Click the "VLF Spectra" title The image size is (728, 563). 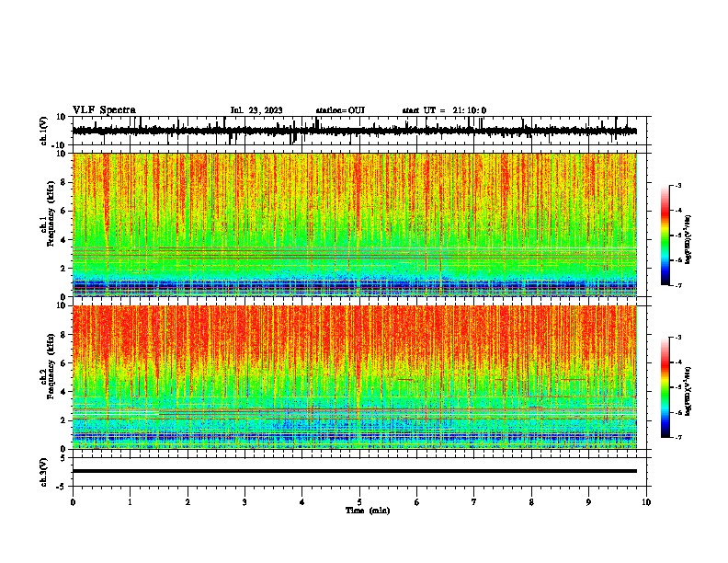pyautogui.click(x=104, y=110)
